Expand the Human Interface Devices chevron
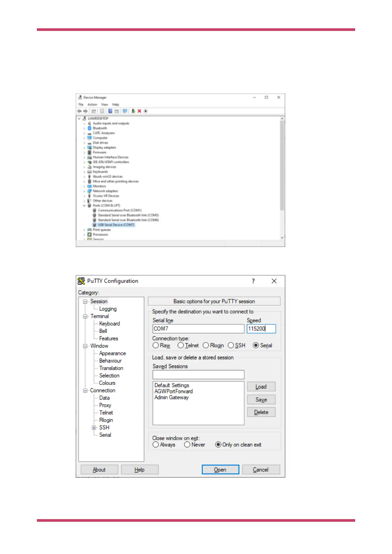Screen dimensions: 392x554 (84, 157)
